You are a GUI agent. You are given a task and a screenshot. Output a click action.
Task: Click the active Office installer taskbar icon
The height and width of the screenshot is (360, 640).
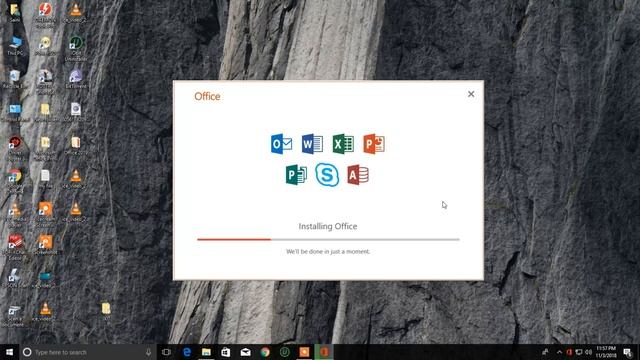[x=324, y=352]
